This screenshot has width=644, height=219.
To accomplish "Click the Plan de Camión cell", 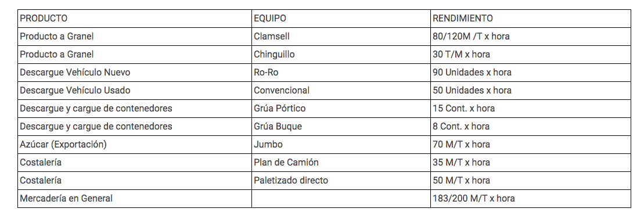I will (341, 162).
